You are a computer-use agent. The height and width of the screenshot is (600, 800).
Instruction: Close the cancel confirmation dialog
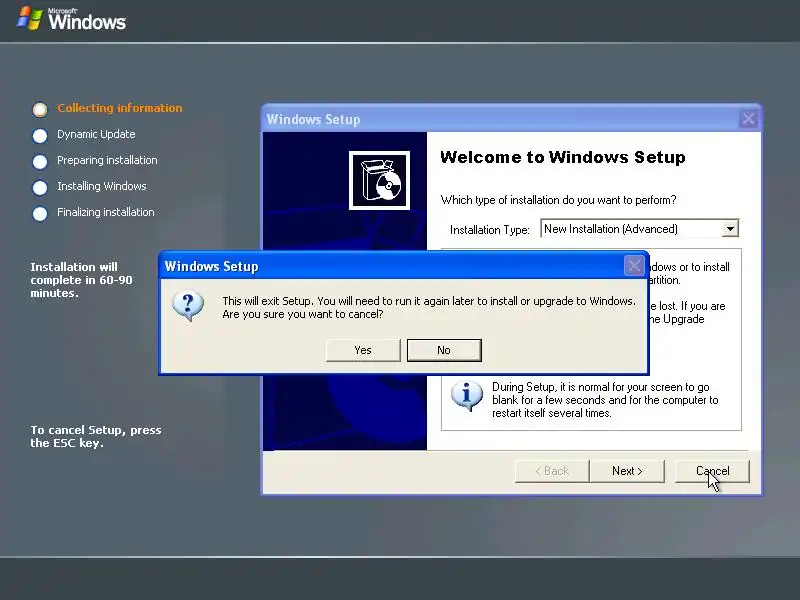tap(634, 266)
